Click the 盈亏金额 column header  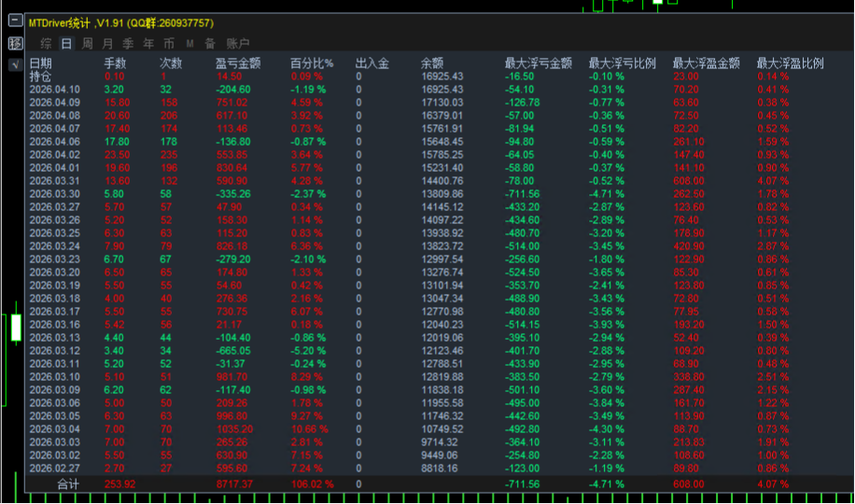(x=238, y=63)
